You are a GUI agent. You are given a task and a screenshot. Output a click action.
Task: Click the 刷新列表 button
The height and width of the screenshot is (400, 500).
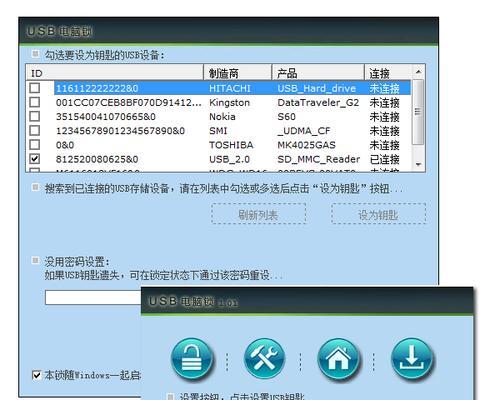[258, 214]
